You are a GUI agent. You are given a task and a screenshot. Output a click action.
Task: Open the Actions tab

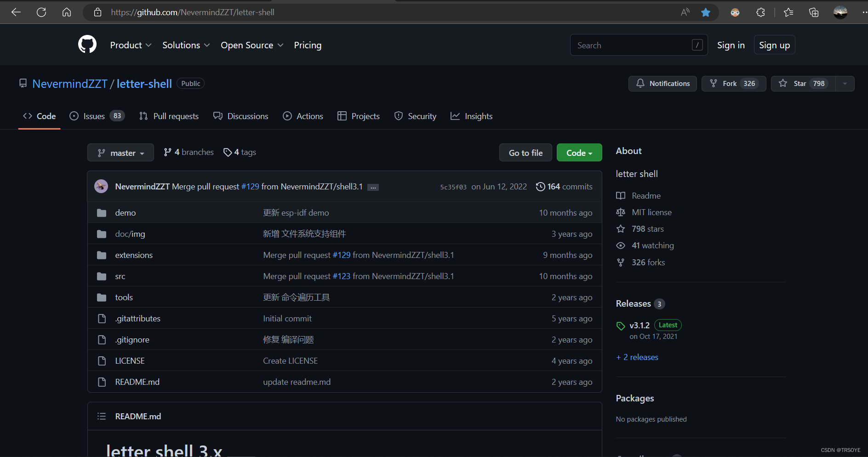point(303,116)
